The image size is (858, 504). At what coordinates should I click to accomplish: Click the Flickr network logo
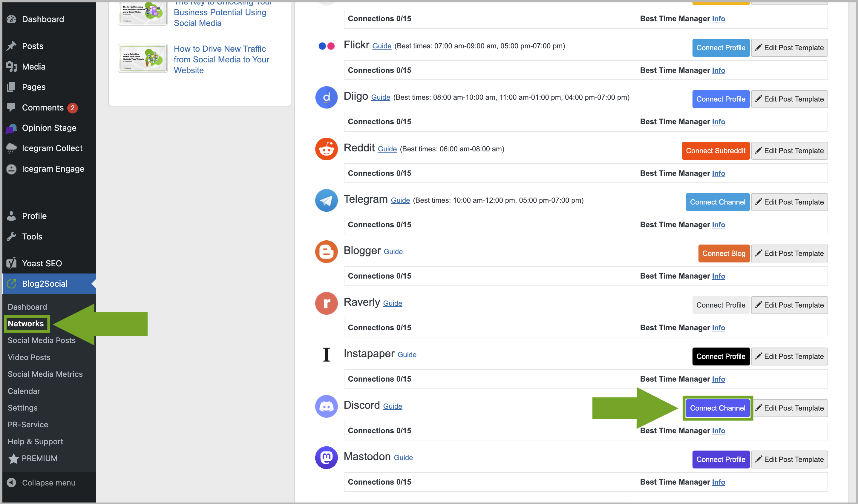[x=327, y=46]
